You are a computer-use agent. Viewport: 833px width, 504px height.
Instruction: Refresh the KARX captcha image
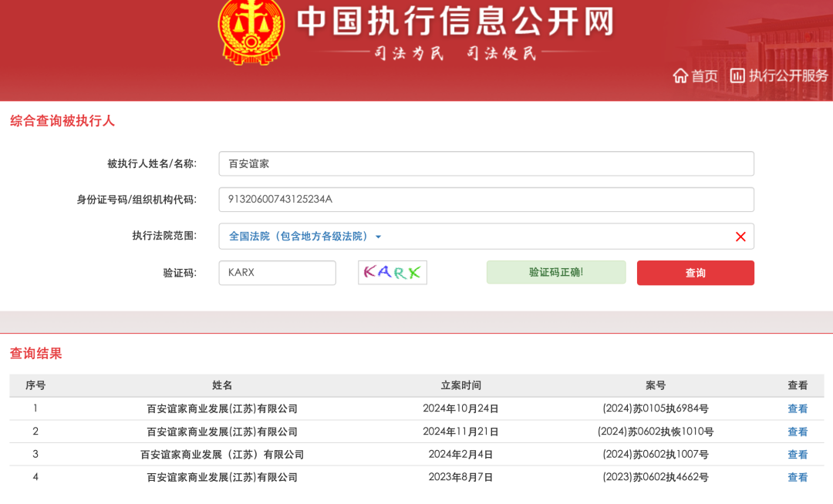(393, 273)
